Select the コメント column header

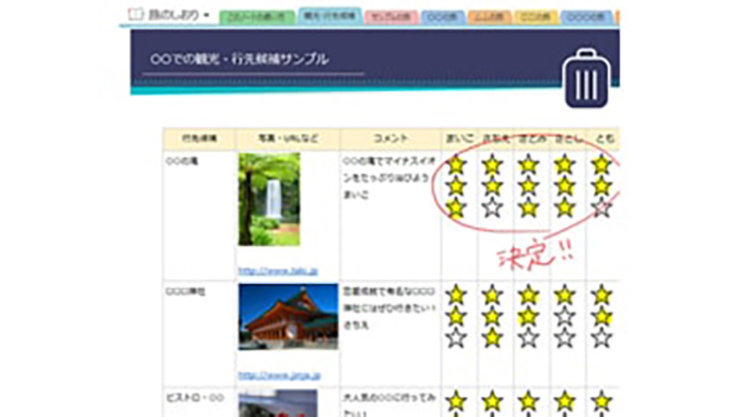pyautogui.click(x=390, y=139)
